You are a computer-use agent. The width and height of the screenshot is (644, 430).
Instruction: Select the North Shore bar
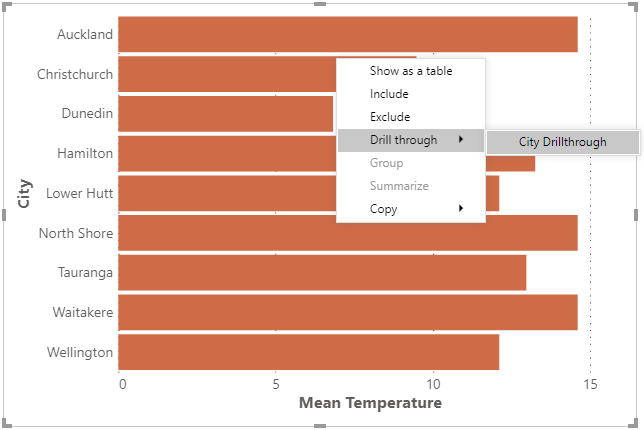pos(348,233)
